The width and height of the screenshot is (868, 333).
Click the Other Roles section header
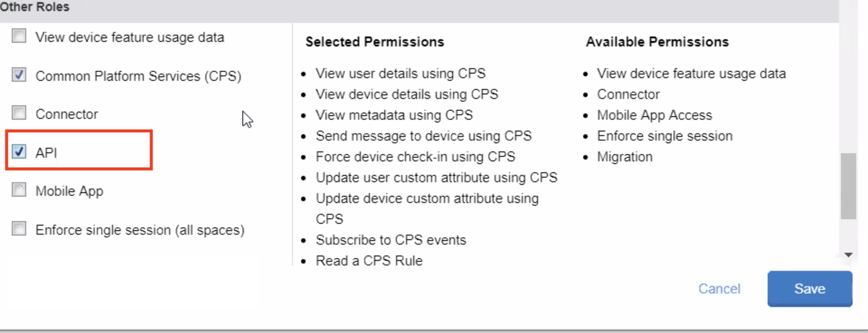pos(34,7)
